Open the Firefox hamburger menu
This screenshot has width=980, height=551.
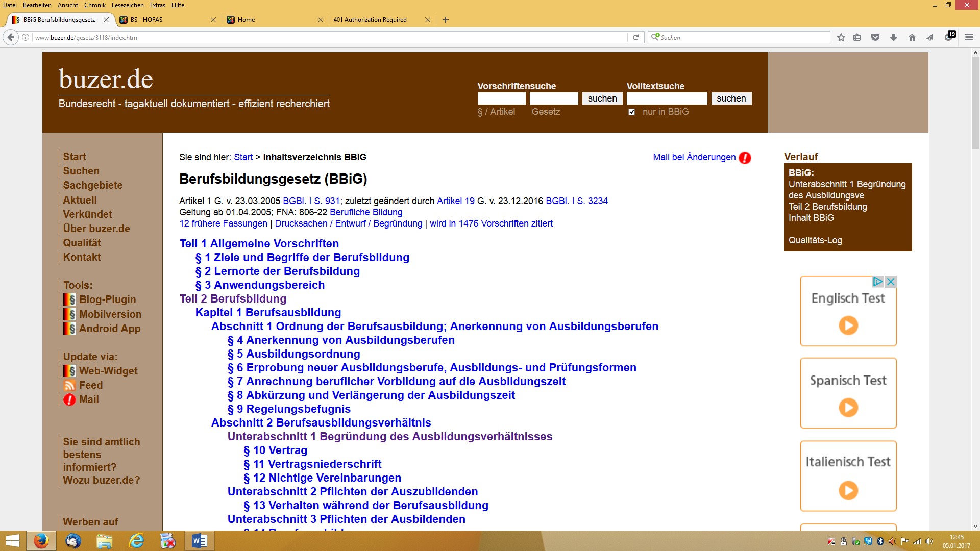point(969,37)
